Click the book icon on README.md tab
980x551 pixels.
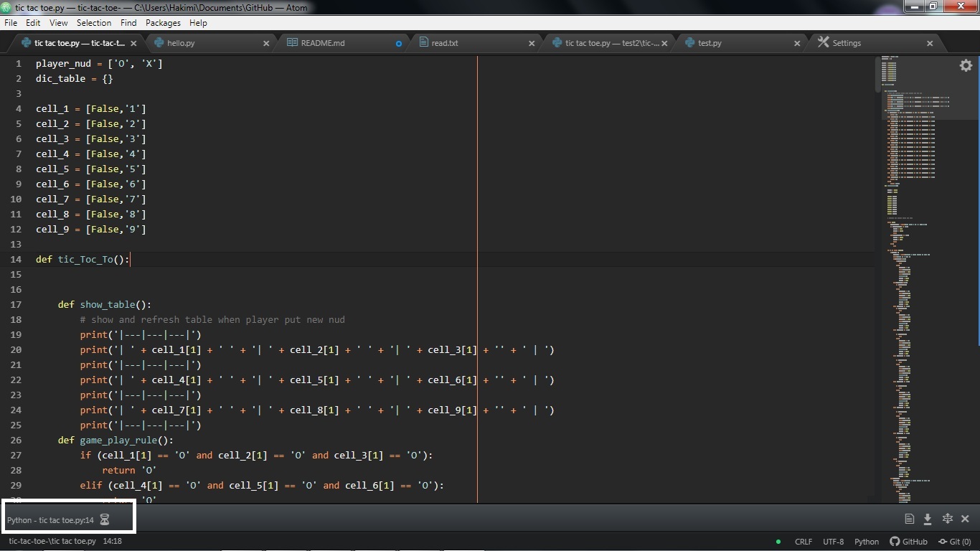click(292, 43)
